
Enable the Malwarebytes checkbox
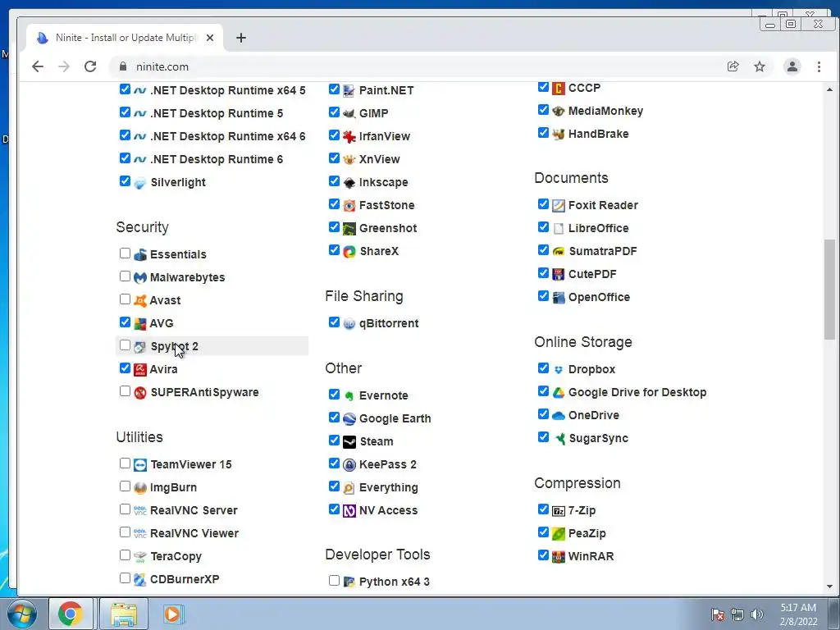pyautogui.click(x=125, y=276)
